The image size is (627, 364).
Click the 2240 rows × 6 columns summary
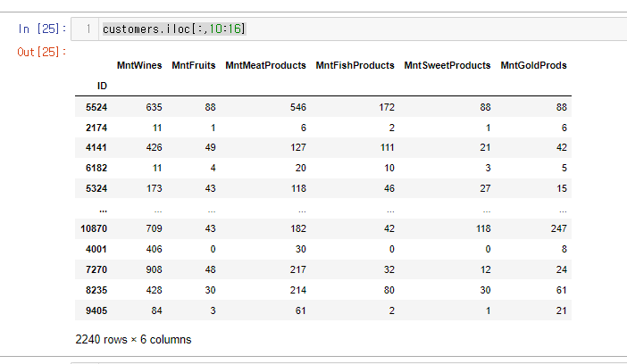(133, 340)
